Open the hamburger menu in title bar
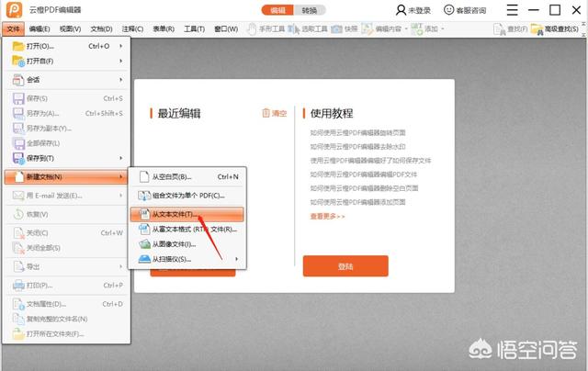Viewport: 588px width, 371px height. (512, 10)
